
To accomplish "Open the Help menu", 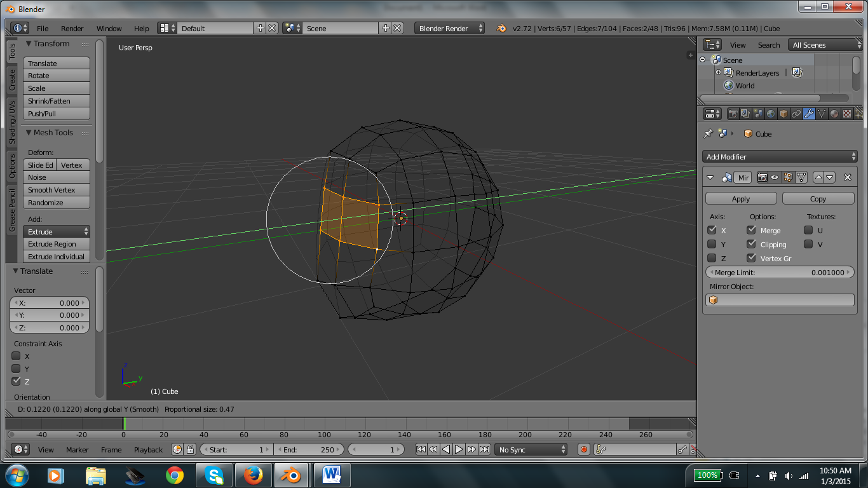I will pos(142,28).
